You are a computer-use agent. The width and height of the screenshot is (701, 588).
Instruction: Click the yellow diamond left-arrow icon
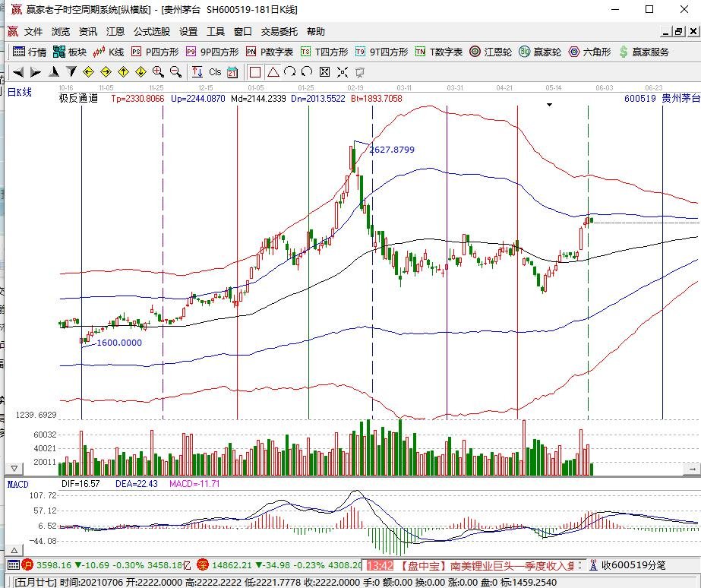(89, 72)
